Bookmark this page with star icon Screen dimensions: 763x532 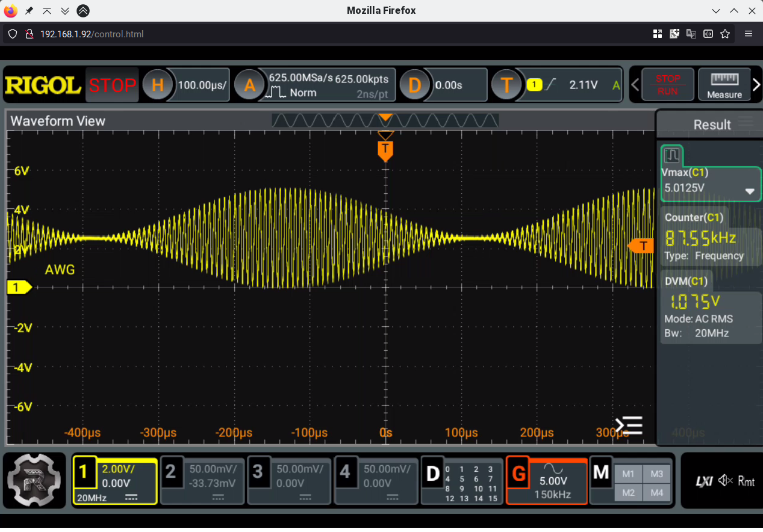tap(725, 34)
